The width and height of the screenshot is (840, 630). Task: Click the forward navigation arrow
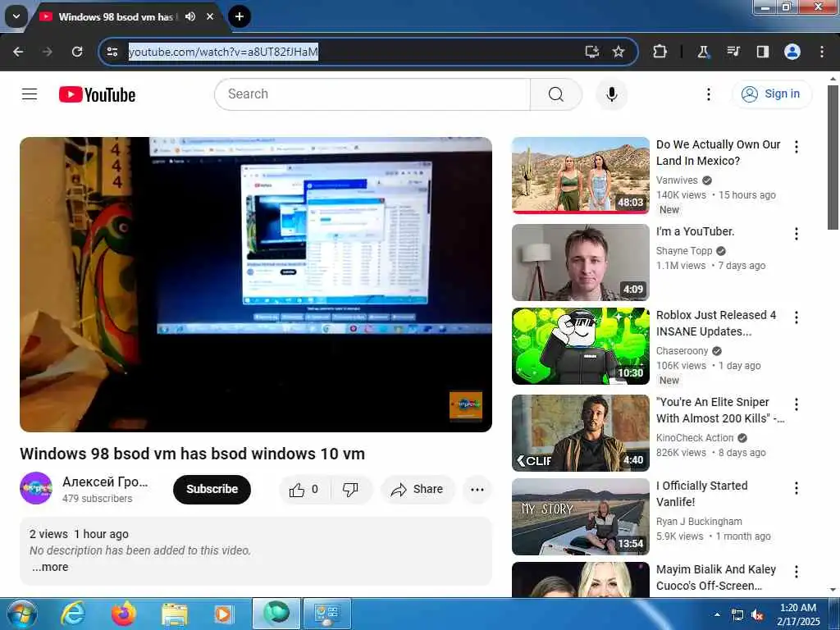(x=48, y=52)
